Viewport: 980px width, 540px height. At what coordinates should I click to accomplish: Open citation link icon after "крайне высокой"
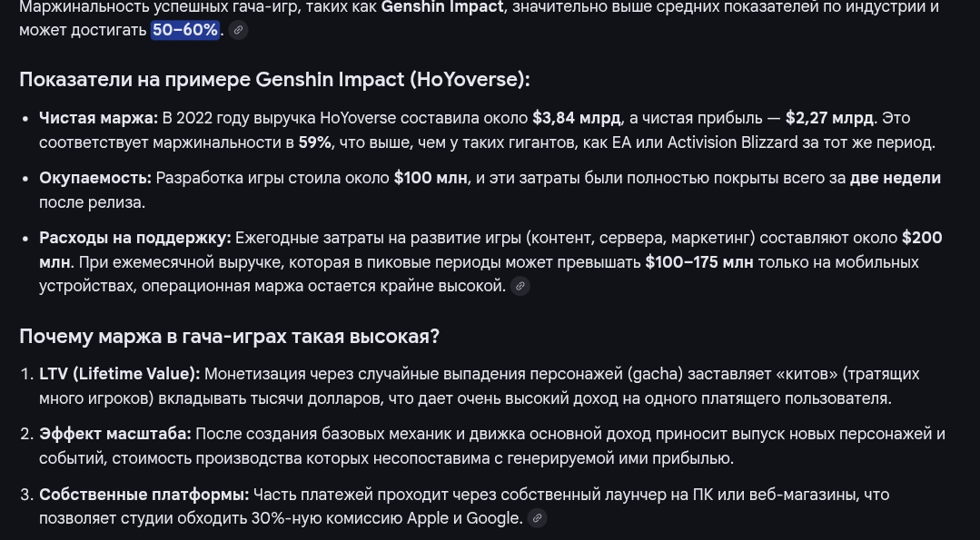point(520,286)
